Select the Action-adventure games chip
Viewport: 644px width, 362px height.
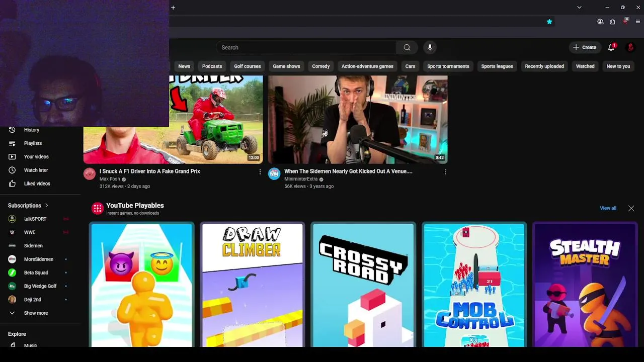click(367, 66)
